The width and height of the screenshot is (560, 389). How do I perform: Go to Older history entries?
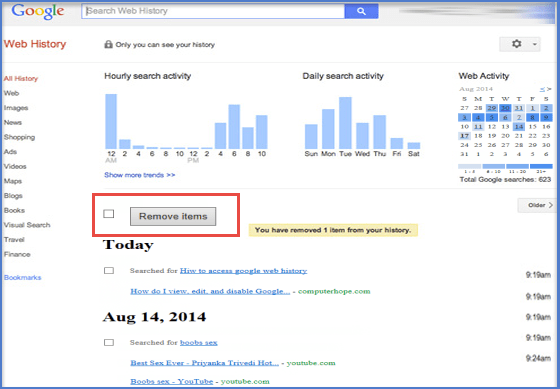pos(537,205)
